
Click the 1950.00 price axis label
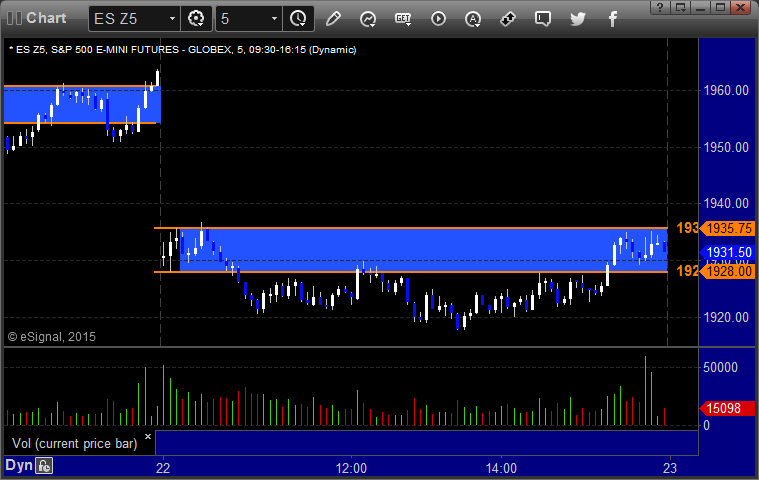click(x=726, y=148)
